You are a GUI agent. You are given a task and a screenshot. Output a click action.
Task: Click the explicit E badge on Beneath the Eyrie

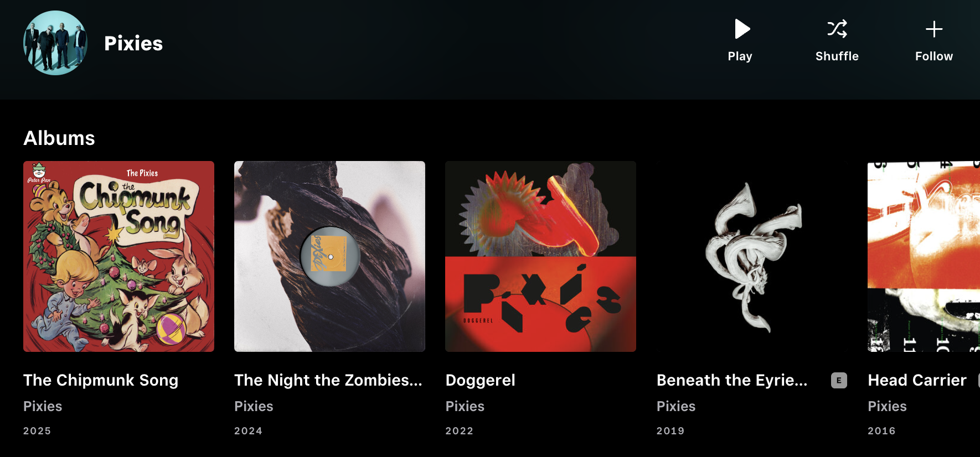click(839, 380)
